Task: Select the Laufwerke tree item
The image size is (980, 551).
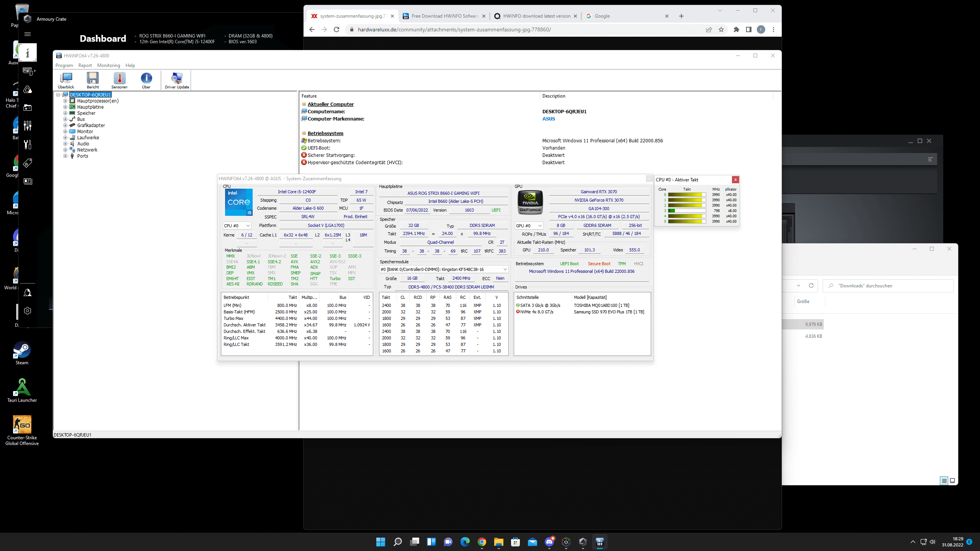Action: pyautogui.click(x=88, y=138)
